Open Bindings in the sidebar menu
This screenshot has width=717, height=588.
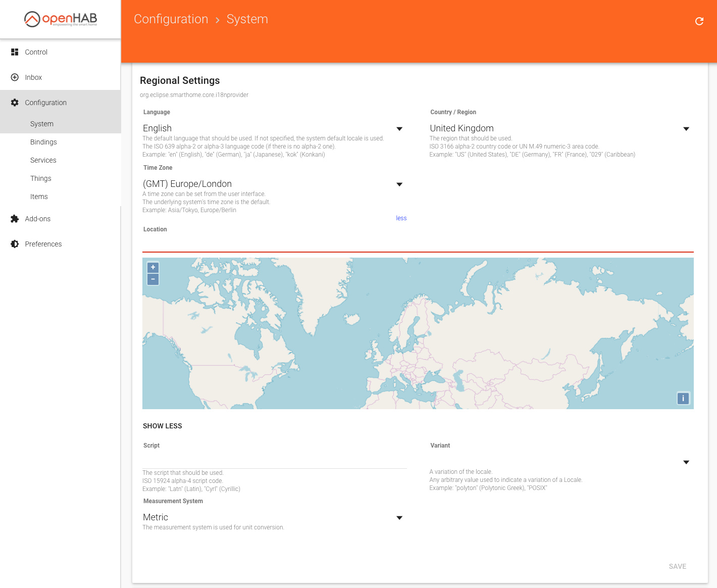(43, 142)
